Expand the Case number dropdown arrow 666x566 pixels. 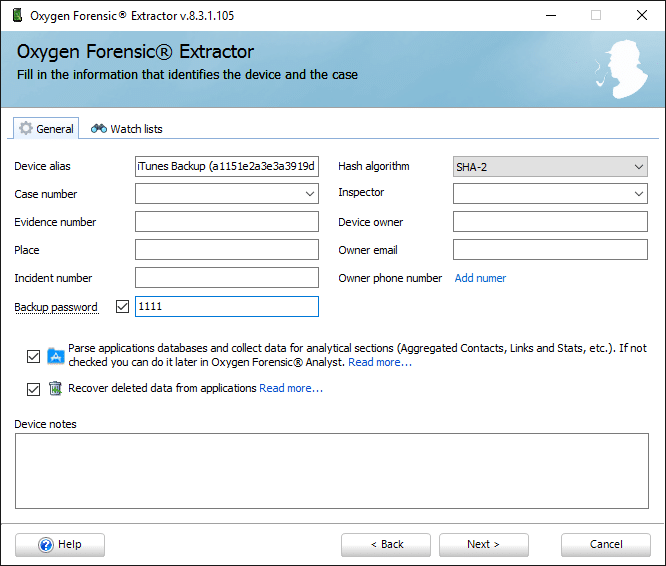click(310, 194)
